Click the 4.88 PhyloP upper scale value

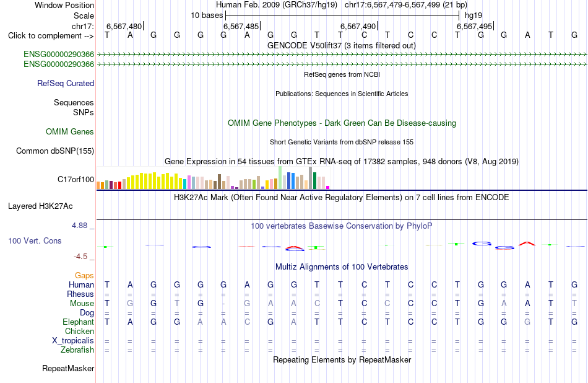click(79, 226)
